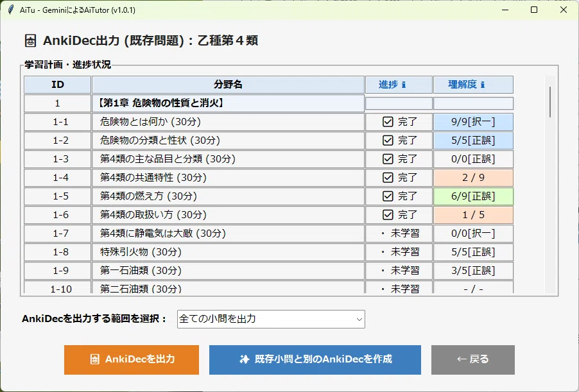Click the orange 1 / 5 score cell
This screenshot has height=392, width=579.
[x=473, y=215]
